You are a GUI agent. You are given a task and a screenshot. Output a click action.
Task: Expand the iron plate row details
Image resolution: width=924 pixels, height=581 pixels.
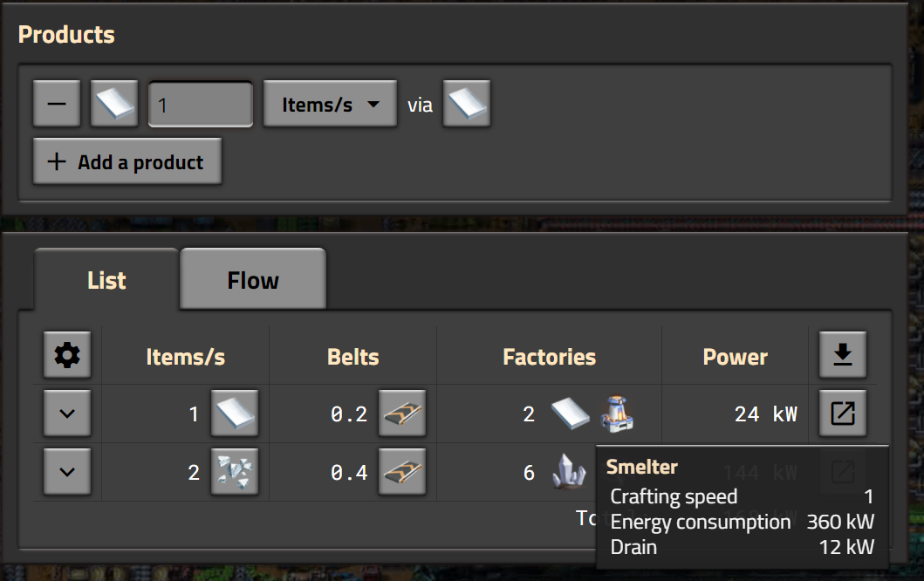(67, 413)
